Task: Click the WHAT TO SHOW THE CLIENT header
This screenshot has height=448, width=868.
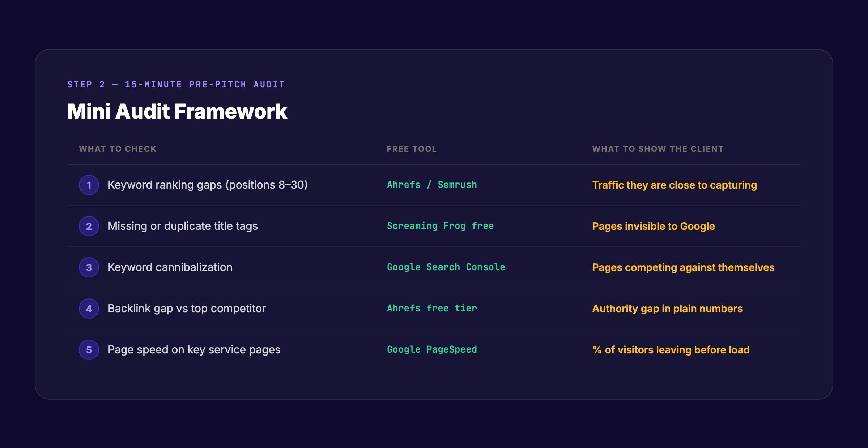Action: pos(658,148)
